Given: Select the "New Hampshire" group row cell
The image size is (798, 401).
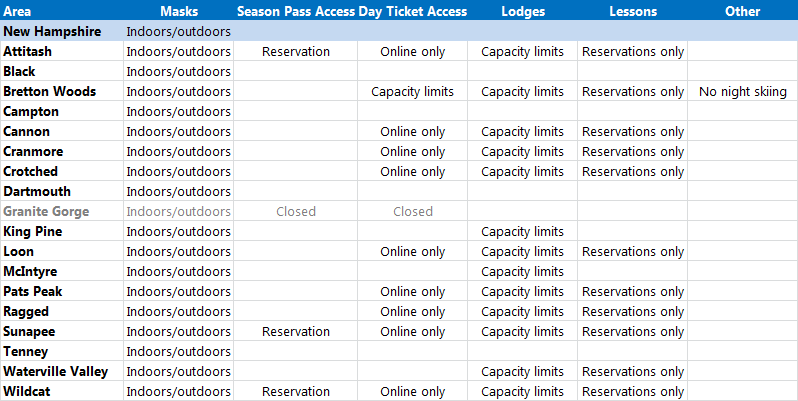Looking at the screenshot, I should coord(52,31).
